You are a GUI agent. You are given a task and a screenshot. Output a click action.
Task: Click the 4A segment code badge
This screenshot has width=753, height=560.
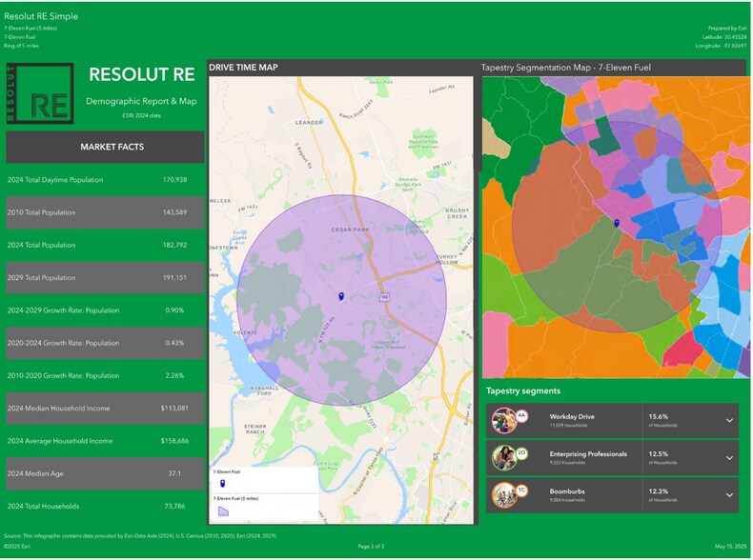(x=522, y=415)
